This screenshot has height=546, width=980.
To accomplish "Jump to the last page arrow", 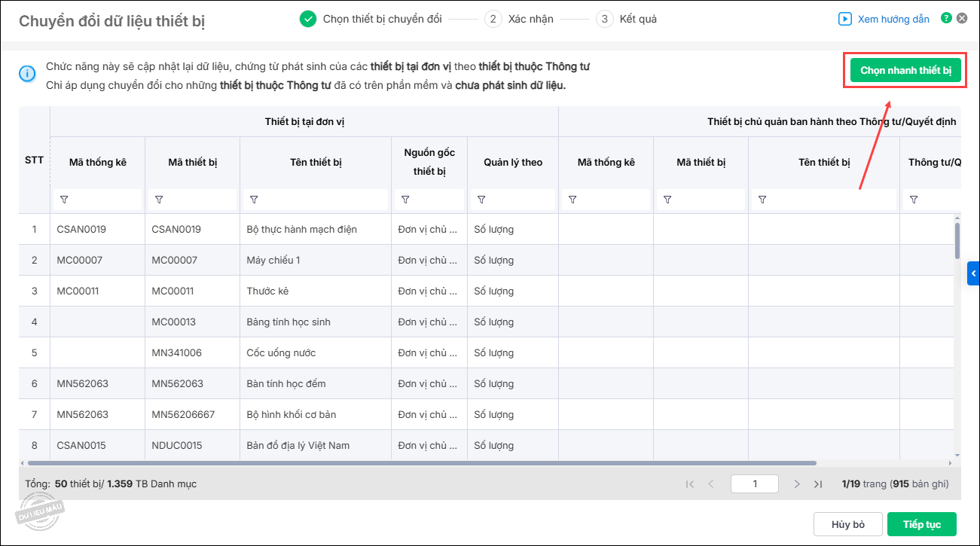I will tap(818, 484).
